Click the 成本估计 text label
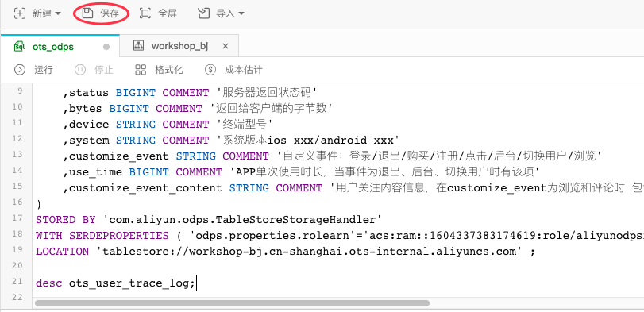644x312 pixels. click(x=244, y=70)
